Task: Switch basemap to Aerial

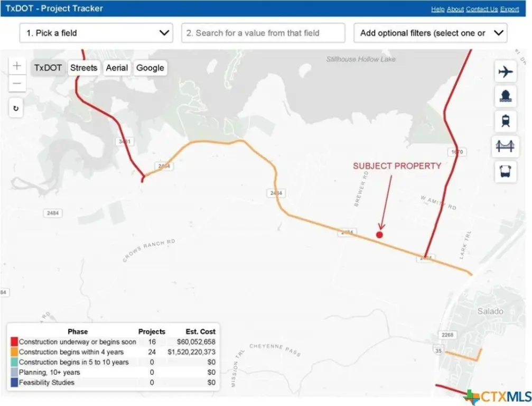Action: (117, 68)
